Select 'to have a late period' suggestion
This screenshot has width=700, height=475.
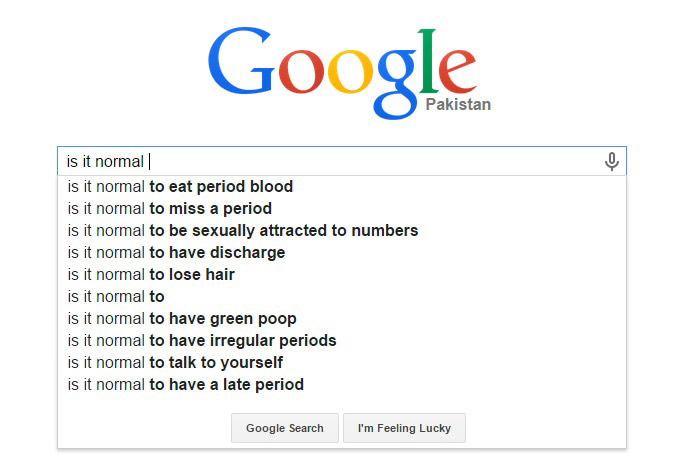(342, 385)
